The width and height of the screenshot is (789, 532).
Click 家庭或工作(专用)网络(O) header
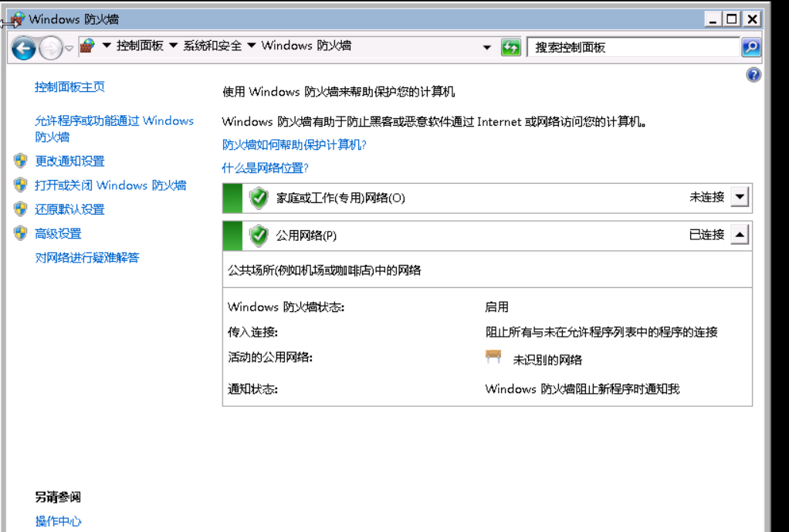click(340, 198)
